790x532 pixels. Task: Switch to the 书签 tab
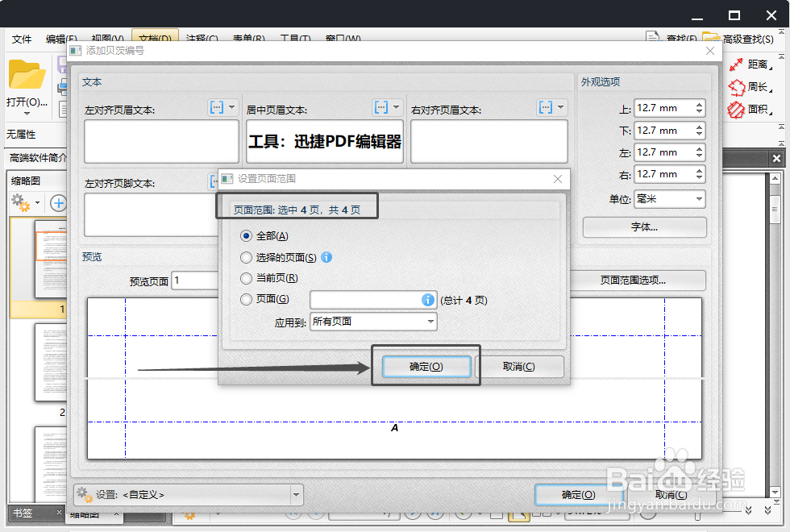tap(23, 513)
